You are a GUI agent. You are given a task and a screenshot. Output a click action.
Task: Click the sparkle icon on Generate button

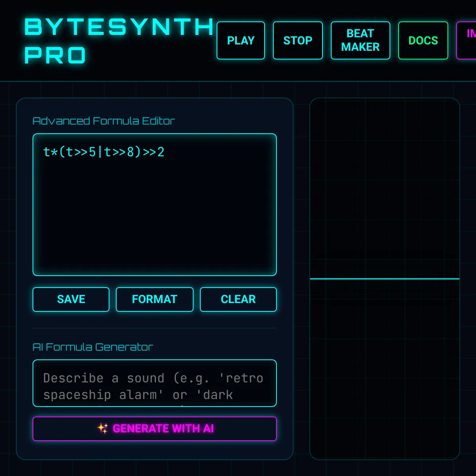point(102,428)
